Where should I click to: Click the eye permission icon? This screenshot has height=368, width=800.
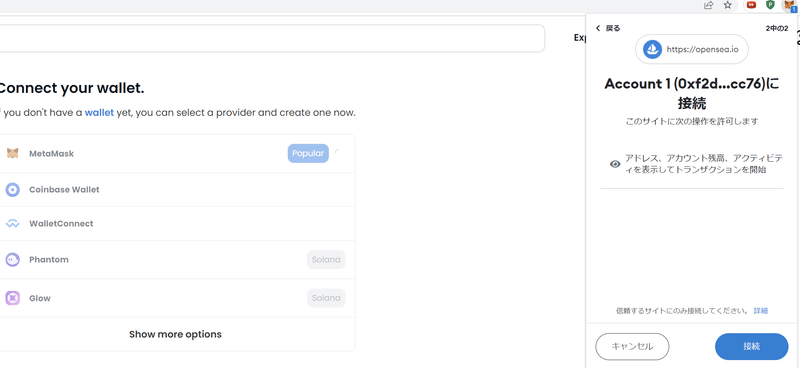(x=615, y=164)
